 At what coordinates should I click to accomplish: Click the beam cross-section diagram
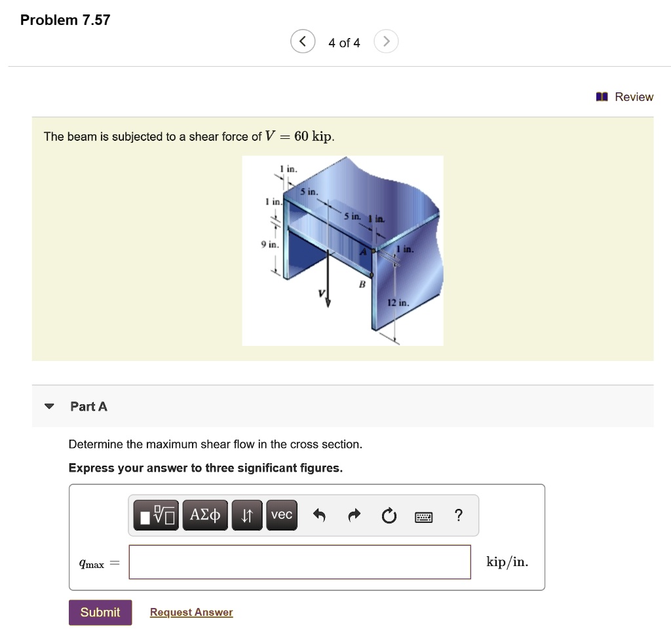(x=343, y=250)
